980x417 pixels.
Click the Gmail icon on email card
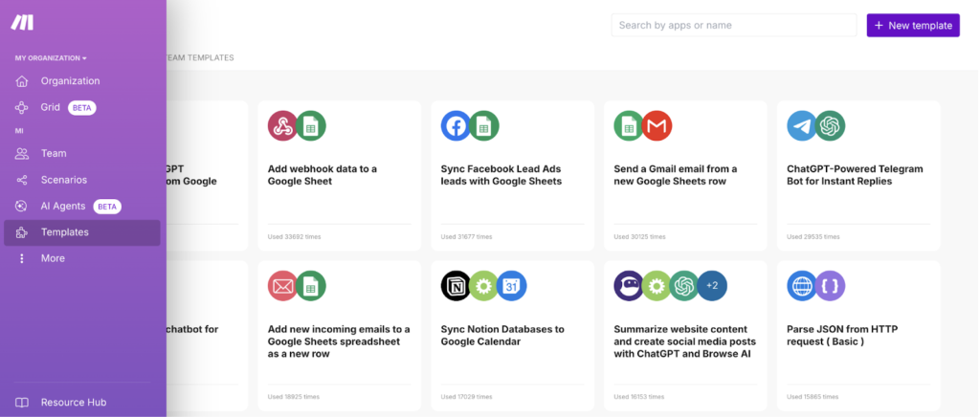pos(657,125)
